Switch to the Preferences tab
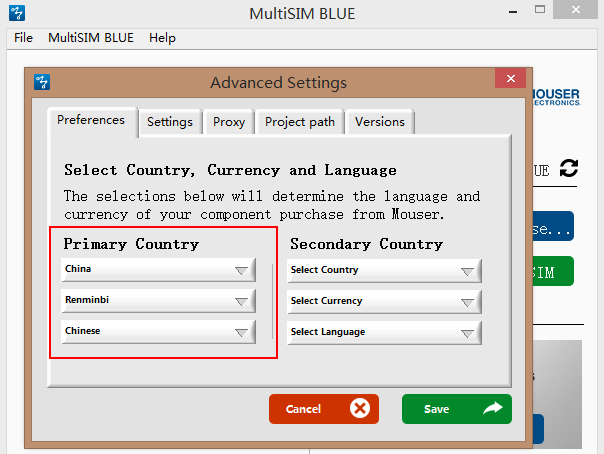 coord(91,120)
